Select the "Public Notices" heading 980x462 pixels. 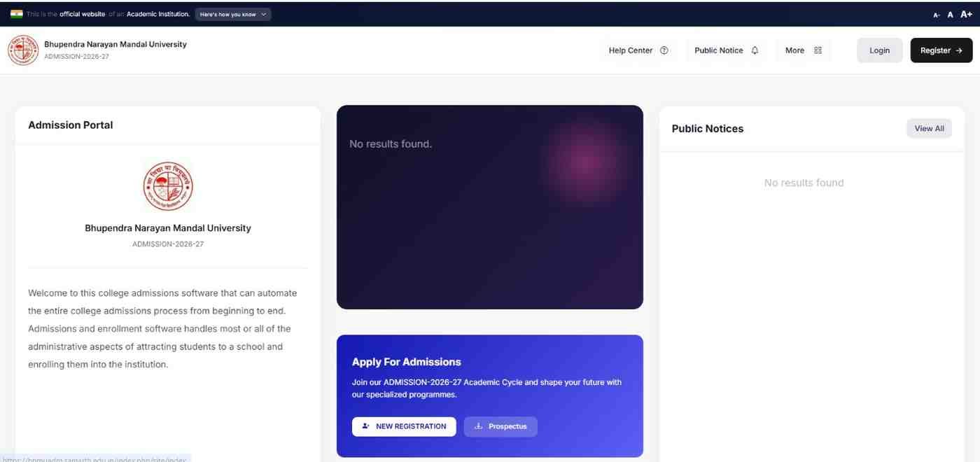pyautogui.click(x=708, y=129)
